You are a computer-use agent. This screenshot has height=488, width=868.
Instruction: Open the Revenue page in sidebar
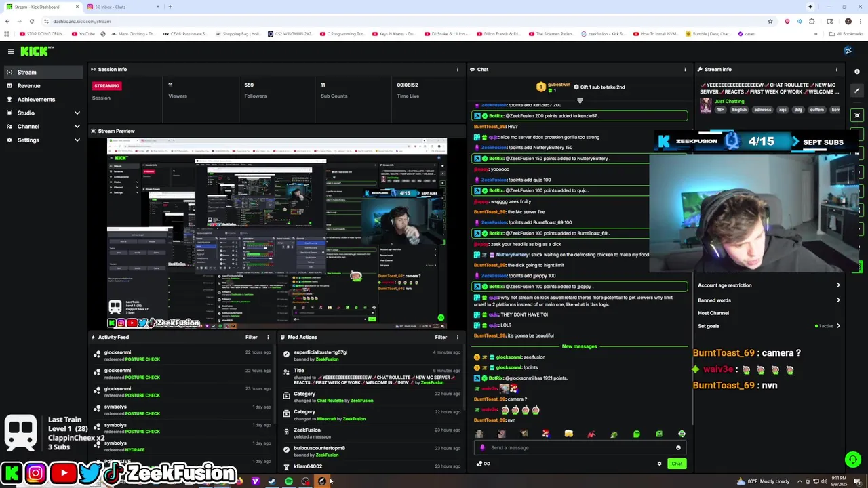tap(43, 85)
